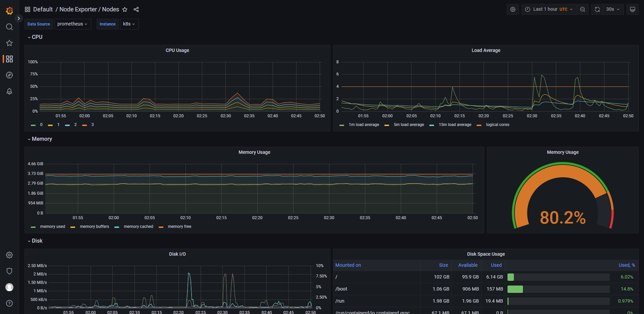
Task: Toggle the memory cached legend series
Action: pyautogui.click(x=138, y=227)
